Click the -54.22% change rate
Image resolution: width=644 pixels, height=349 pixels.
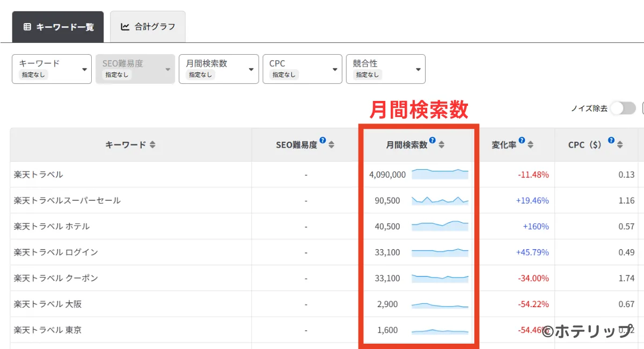(x=533, y=304)
